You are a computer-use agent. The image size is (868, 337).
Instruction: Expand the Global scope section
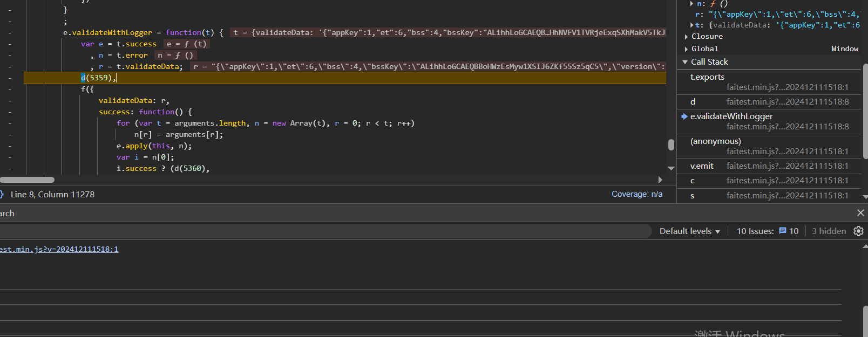tap(686, 49)
